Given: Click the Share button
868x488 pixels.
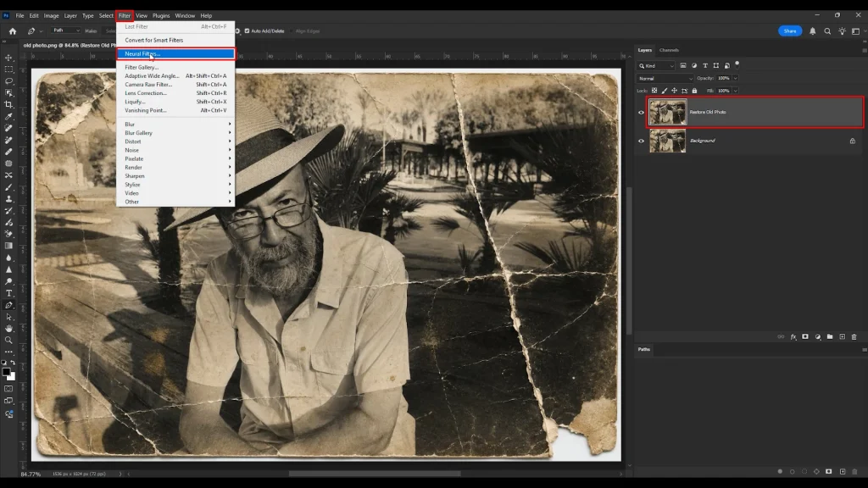Looking at the screenshot, I should (x=790, y=31).
